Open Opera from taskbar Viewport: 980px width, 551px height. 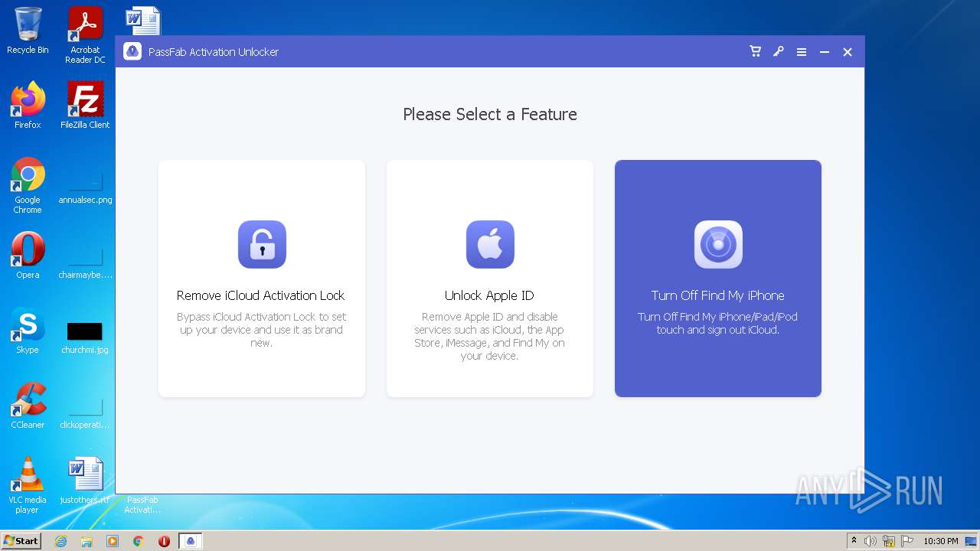(x=164, y=541)
